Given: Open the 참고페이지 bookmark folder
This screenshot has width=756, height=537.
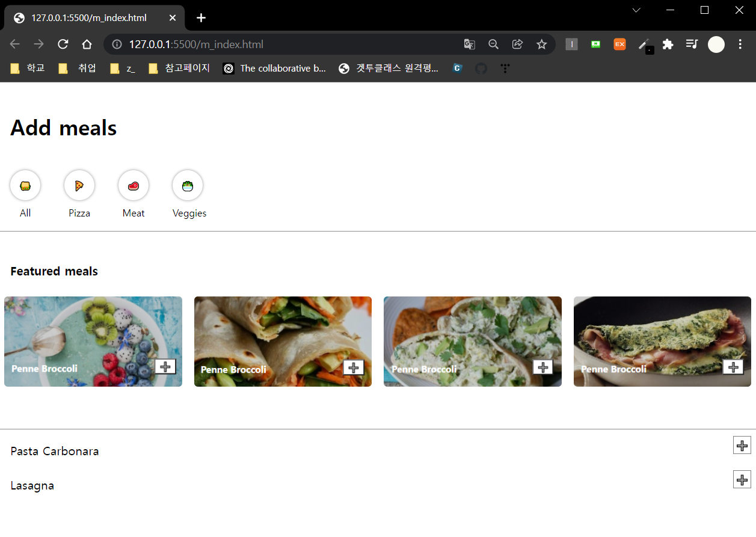Looking at the screenshot, I should pos(179,69).
